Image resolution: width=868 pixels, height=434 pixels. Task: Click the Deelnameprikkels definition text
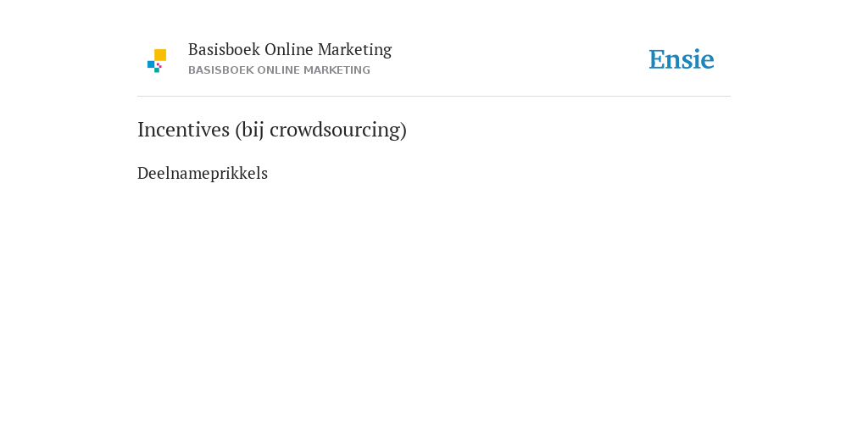coord(203,173)
